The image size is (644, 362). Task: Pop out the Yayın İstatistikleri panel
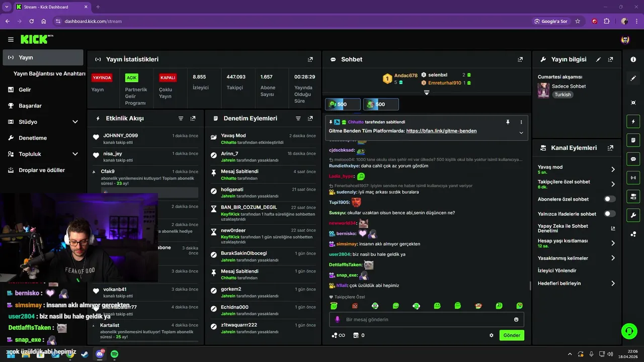[x=310, y=59]
